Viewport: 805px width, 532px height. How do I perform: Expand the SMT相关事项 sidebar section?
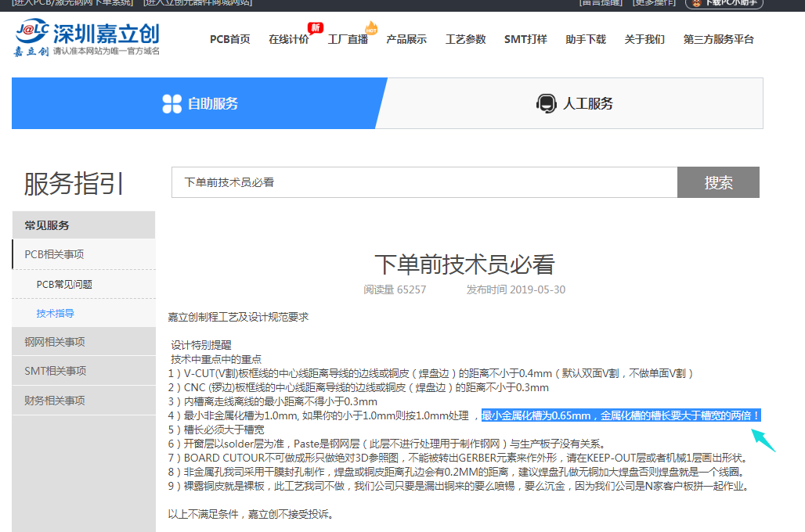pyautogui.click(x=55, y=371)
